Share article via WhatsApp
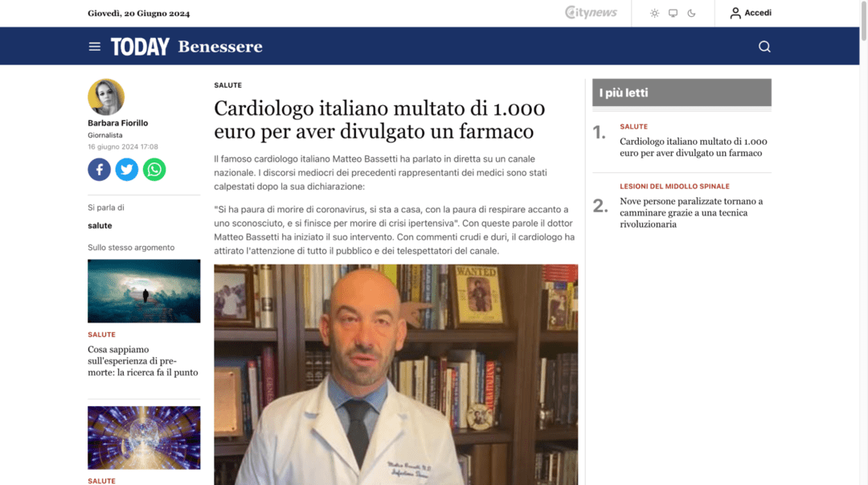Image resolution: width=868 pixels, height=485 pixels. (154, 169)
